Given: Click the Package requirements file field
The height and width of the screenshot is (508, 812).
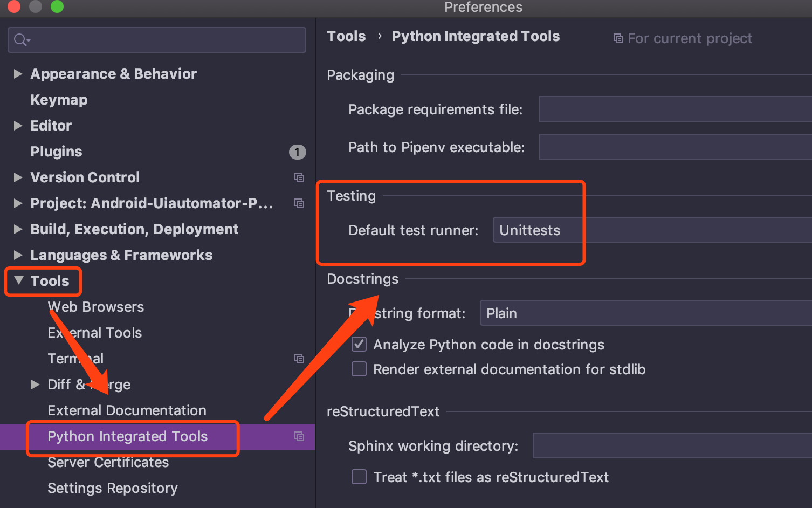Looking at the screenshot, I should pos(675,109).
